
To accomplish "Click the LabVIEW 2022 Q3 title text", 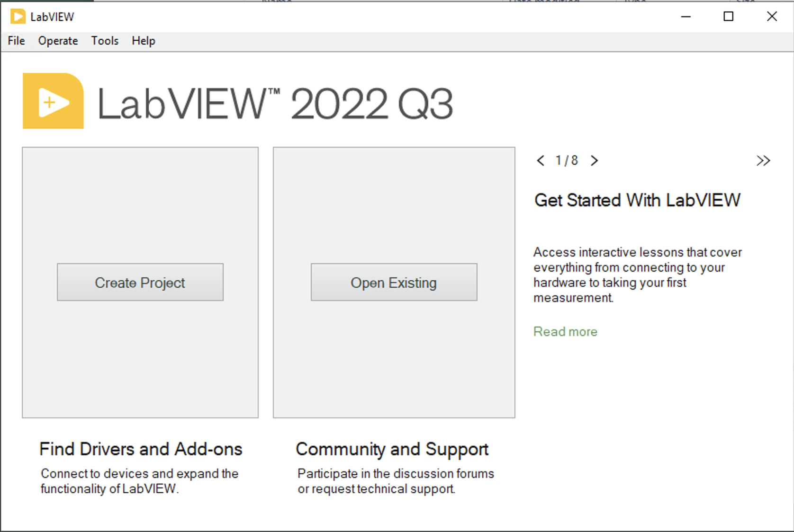I will pos(275,104).
